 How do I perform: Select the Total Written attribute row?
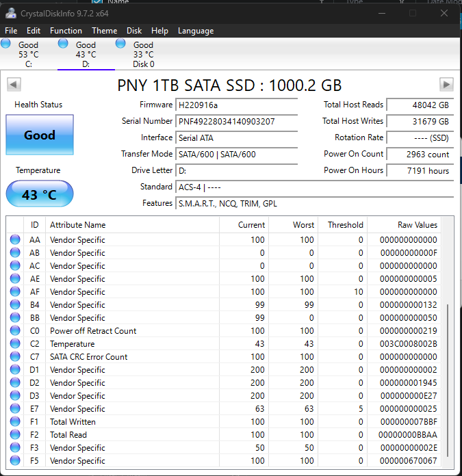pos(224,422)
